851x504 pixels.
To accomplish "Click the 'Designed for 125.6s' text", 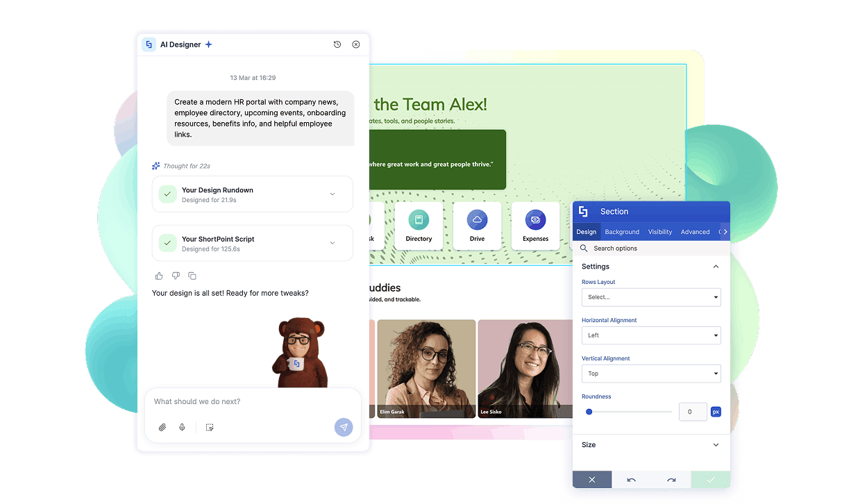I will (x=211, y=249).
